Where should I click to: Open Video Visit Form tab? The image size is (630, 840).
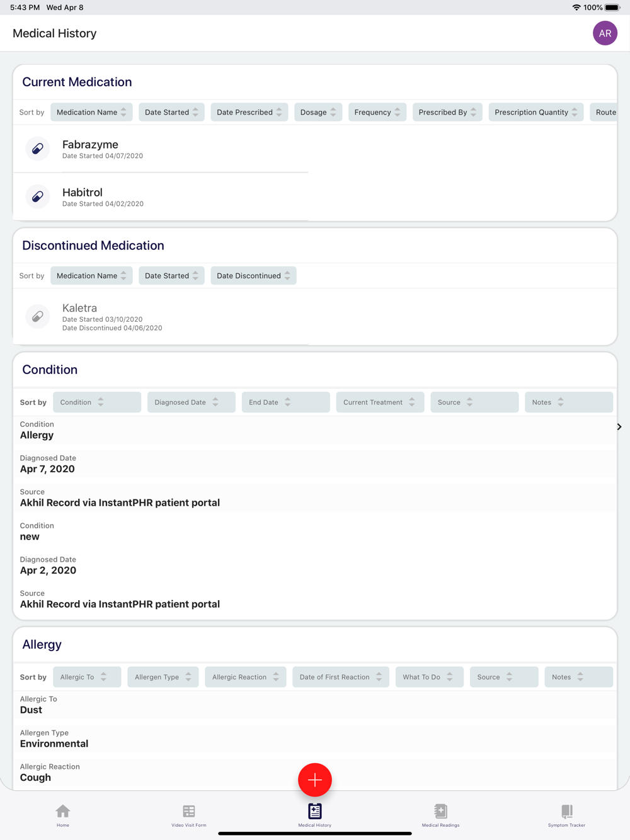(x=189, y=815)
